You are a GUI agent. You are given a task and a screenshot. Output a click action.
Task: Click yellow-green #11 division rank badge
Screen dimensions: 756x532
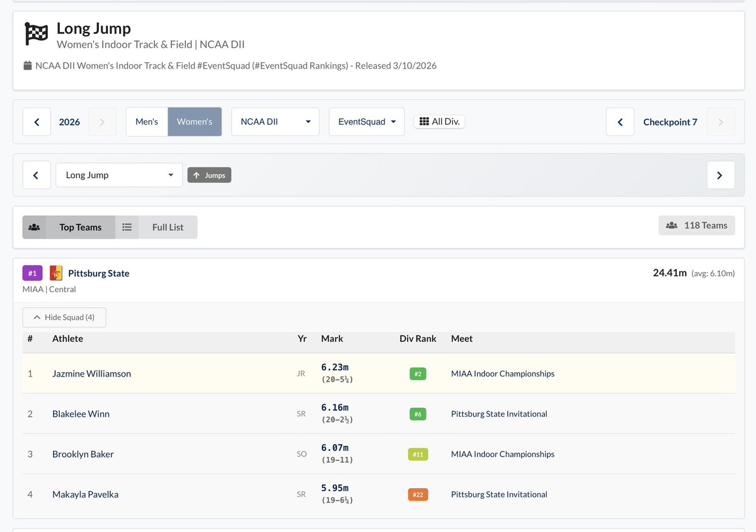tap(418, 455)
